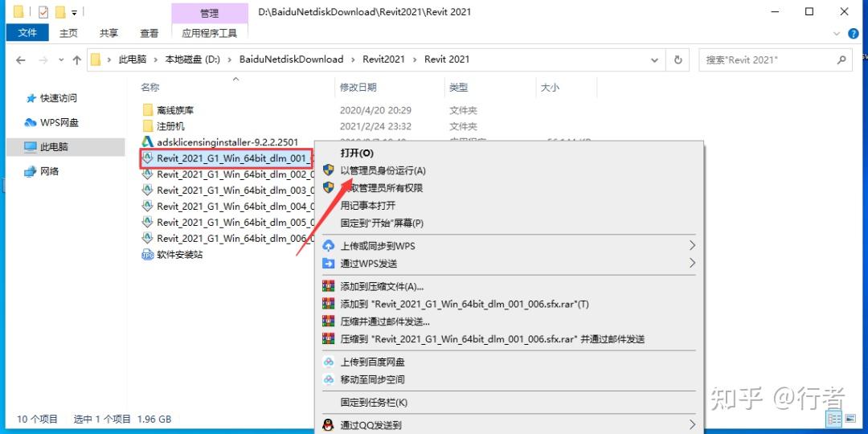Image resolution: width=868 pixels, height=434 pixels.
Task: Go forward with the right arrow
Action: (43, 59)
